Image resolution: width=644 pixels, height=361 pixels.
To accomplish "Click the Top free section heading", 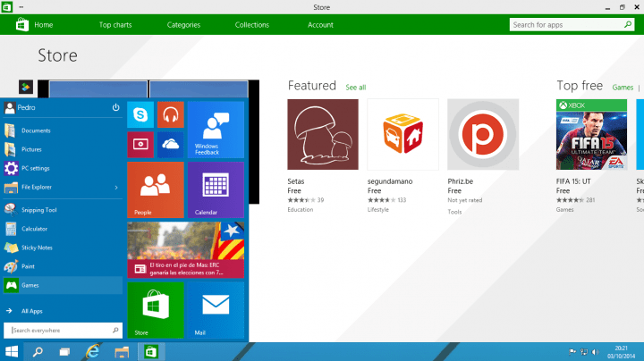I will tap(580, 85).
